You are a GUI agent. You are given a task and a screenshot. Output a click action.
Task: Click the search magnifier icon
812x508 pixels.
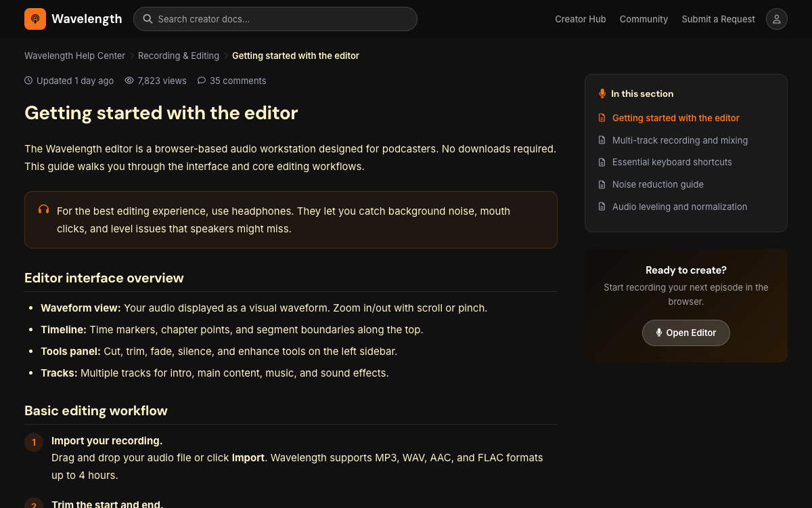tap(148, 19)
